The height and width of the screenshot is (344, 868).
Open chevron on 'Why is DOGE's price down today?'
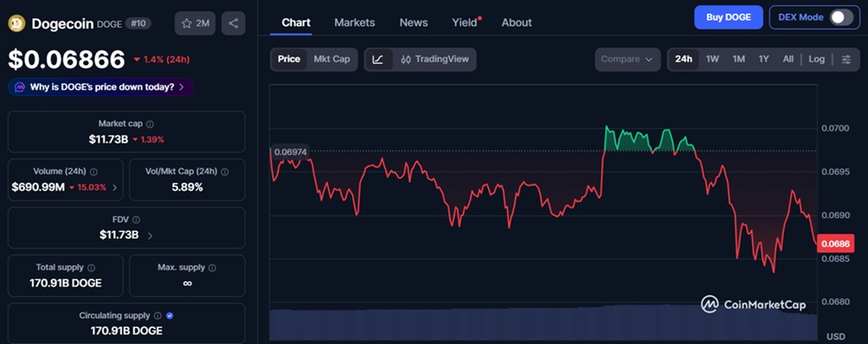181,86
